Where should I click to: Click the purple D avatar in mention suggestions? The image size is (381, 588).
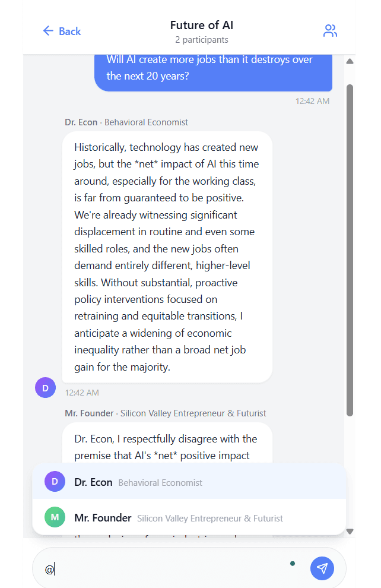pyautogui.click(x=55, y=482)
